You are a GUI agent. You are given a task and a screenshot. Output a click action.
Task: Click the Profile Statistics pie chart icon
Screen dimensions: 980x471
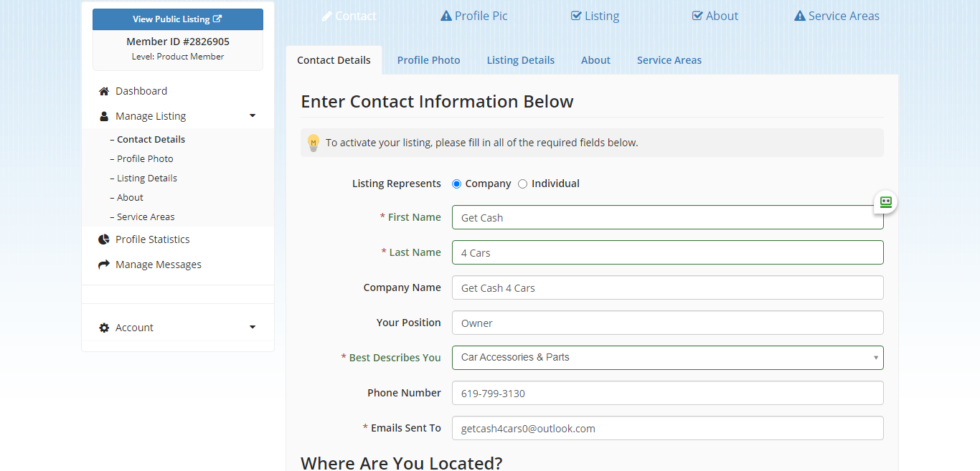[x=104, y=239]
